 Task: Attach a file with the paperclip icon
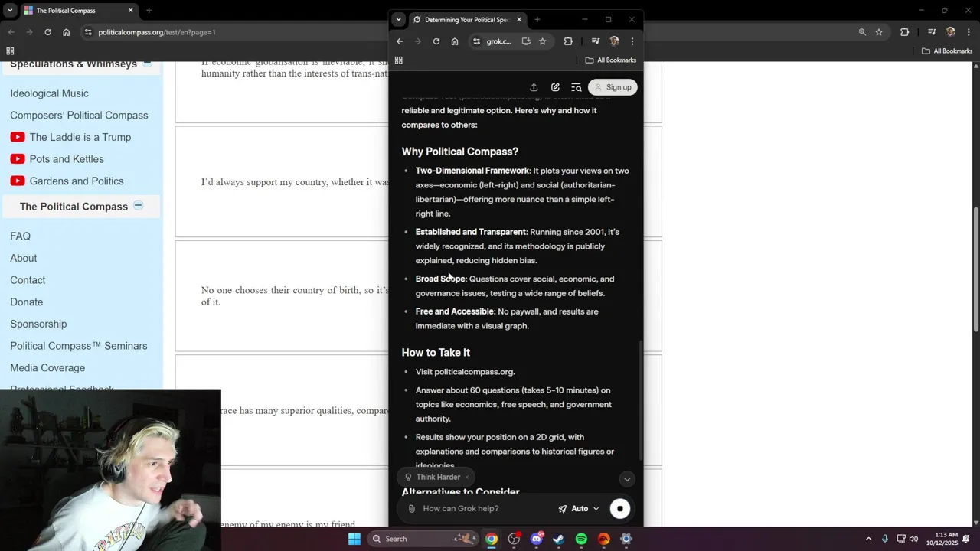tap(411, 509)
